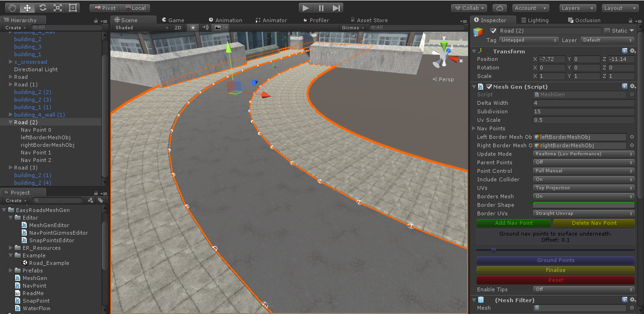Viewport: 644px width, 314px height.
Task: Open Point Control dropdown
Action: click(584, 171)
